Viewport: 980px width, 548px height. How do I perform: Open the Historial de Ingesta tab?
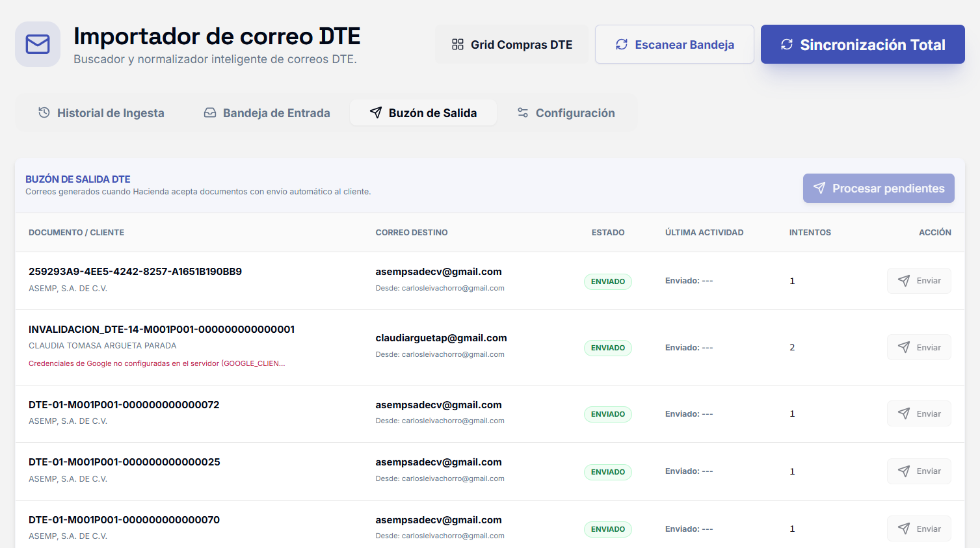[101, 112]
